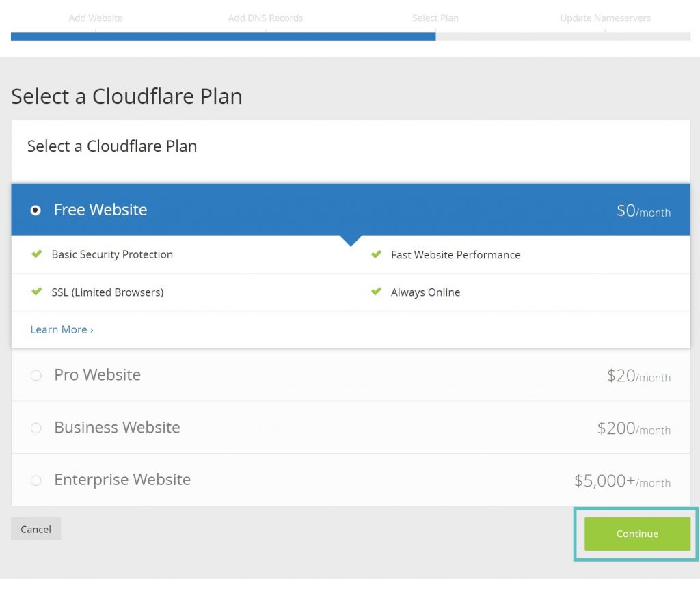Click the Fast Website Performance text

pyautogui.click(x=456, y=255)
